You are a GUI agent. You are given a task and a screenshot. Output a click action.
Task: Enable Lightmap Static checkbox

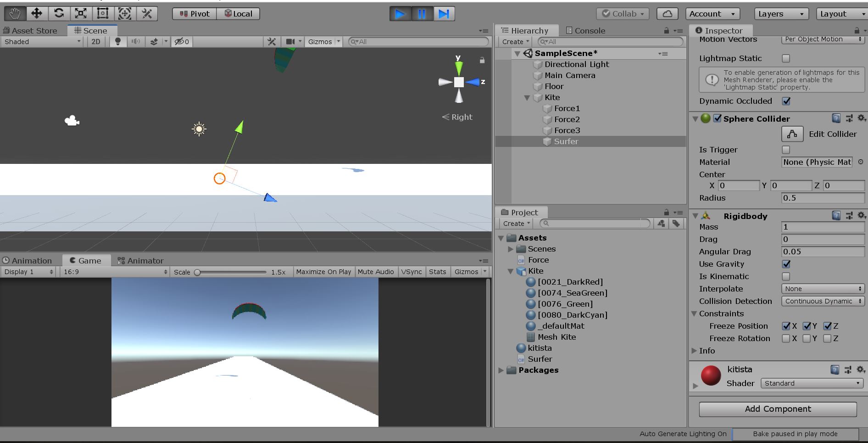click(786, 58)
